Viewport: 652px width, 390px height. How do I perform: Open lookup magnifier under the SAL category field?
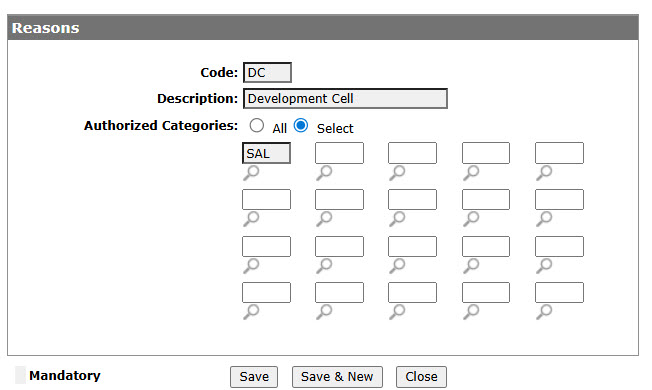click(251, 173)
